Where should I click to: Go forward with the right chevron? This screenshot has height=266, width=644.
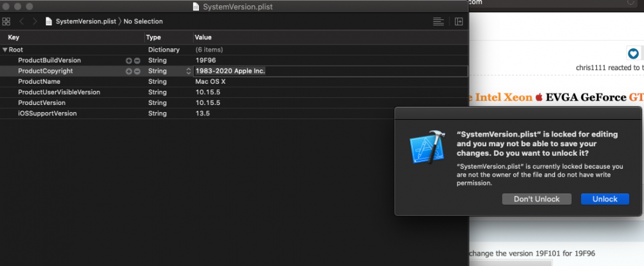pos(35,21)
